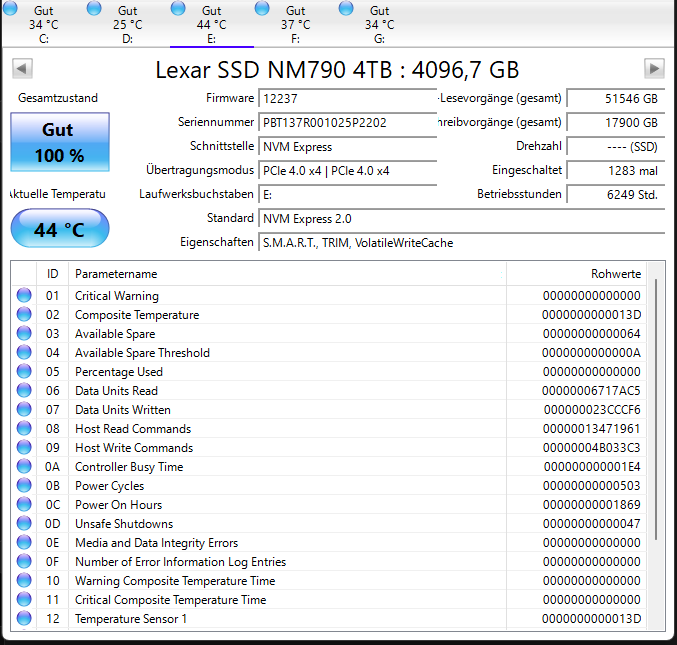This screenshot has height=645, width=677.
Task: Click raw value 00000004B033C3
Action: pos(592,448)
